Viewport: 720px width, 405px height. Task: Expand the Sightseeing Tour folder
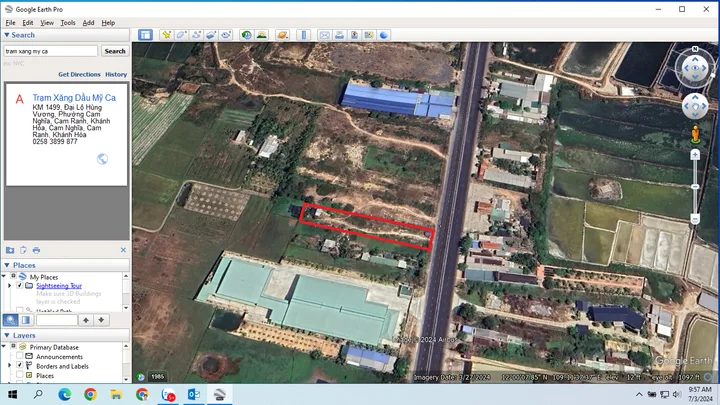click(9, 286)
